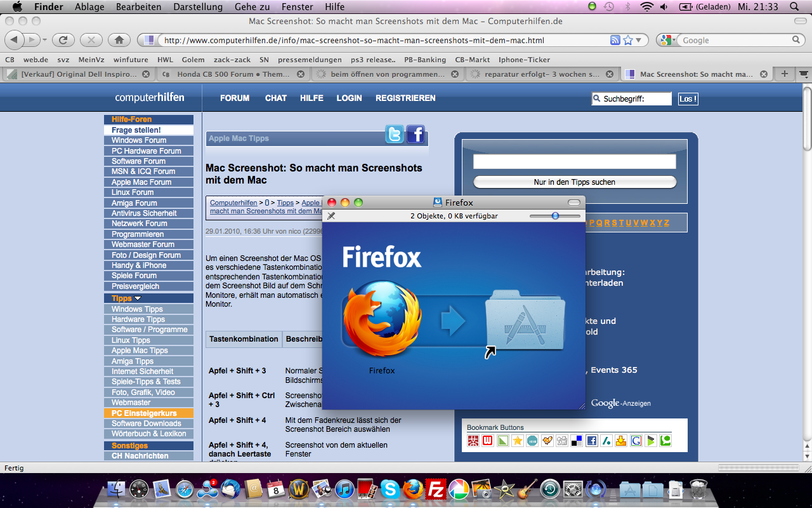Open the Ablage menu
This screenshot has height=508, width=812.
click(89, 7)
